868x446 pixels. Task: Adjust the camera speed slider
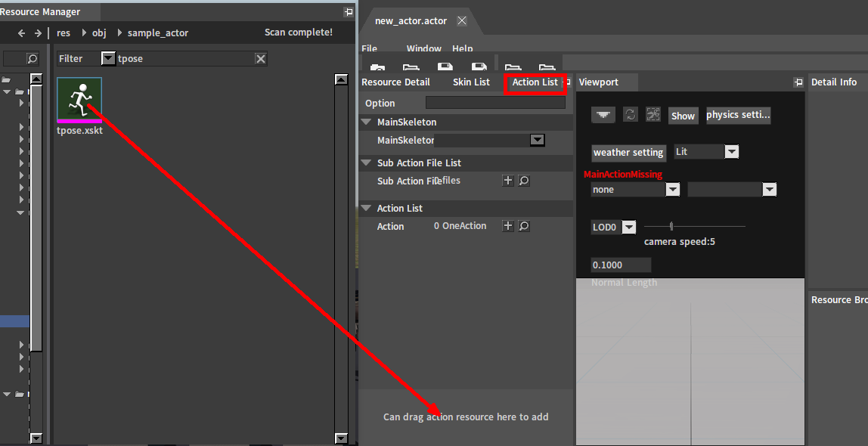coord(671,226)
